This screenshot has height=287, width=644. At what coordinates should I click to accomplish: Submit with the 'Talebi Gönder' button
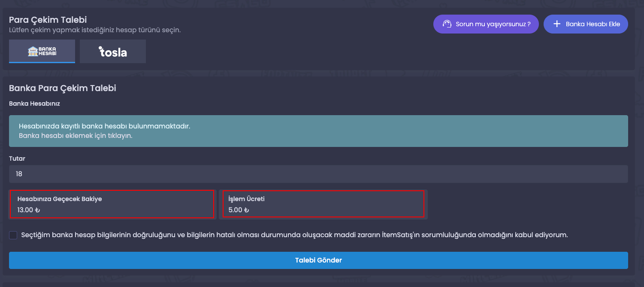[x=318, y=260]
